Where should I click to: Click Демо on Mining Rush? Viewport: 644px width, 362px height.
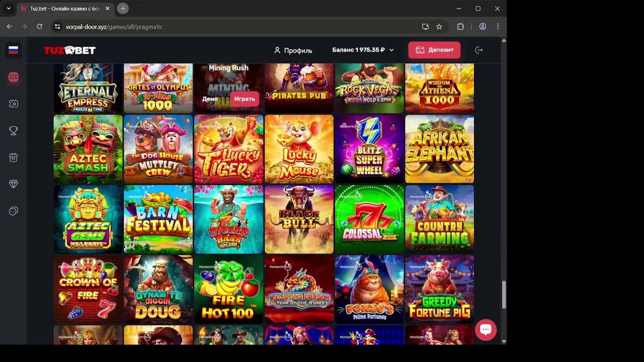(x=210, y=99)
